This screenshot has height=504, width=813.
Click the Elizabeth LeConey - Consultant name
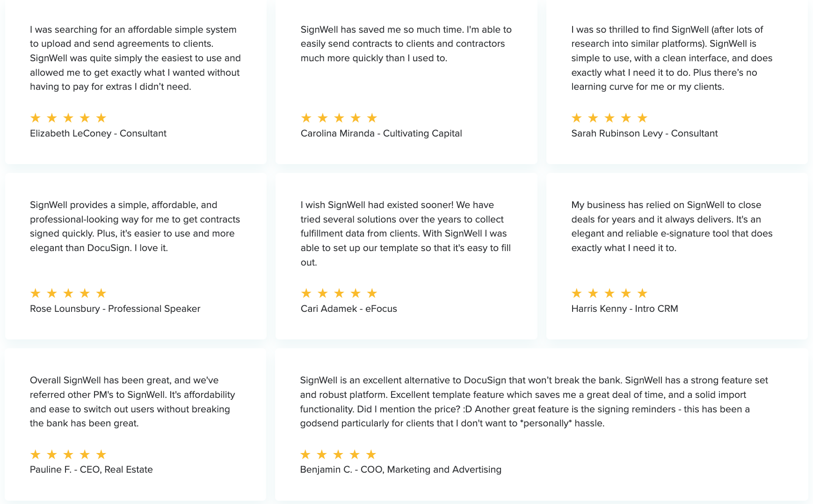[x=98, y=133]
